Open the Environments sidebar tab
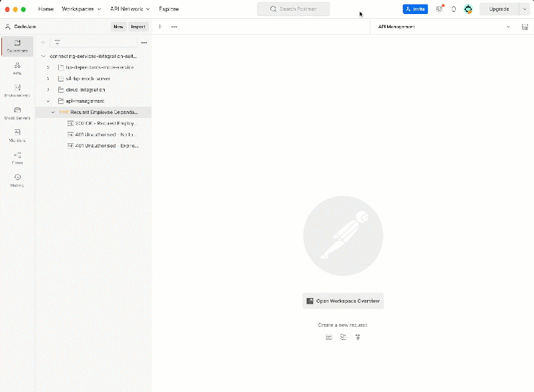 [17, 91]
